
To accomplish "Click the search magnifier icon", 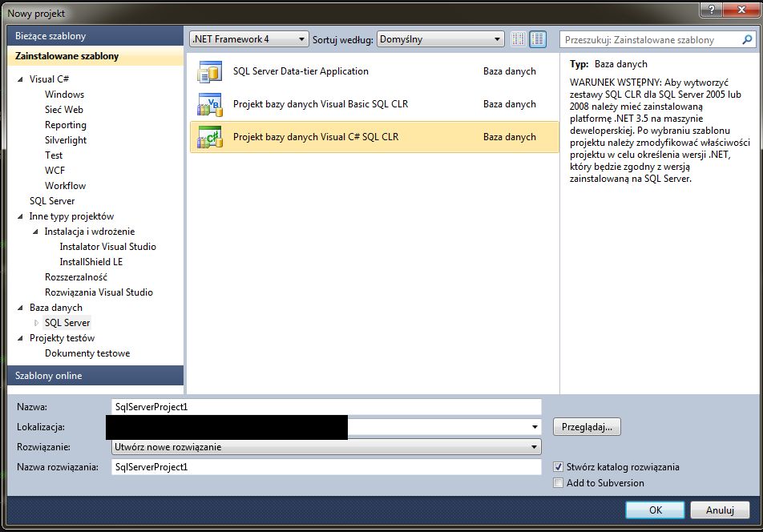I will [747, 39].
